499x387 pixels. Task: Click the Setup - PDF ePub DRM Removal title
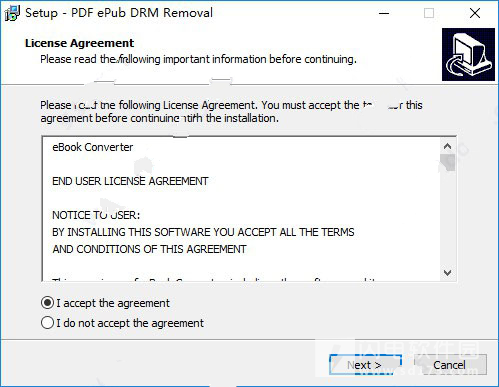tap(119, 13)
